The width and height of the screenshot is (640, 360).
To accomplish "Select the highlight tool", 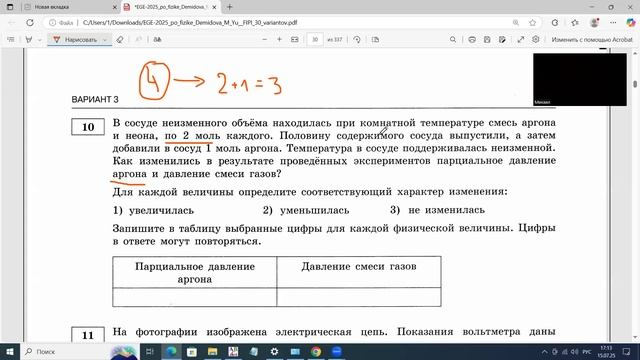I will coord(29,40).
